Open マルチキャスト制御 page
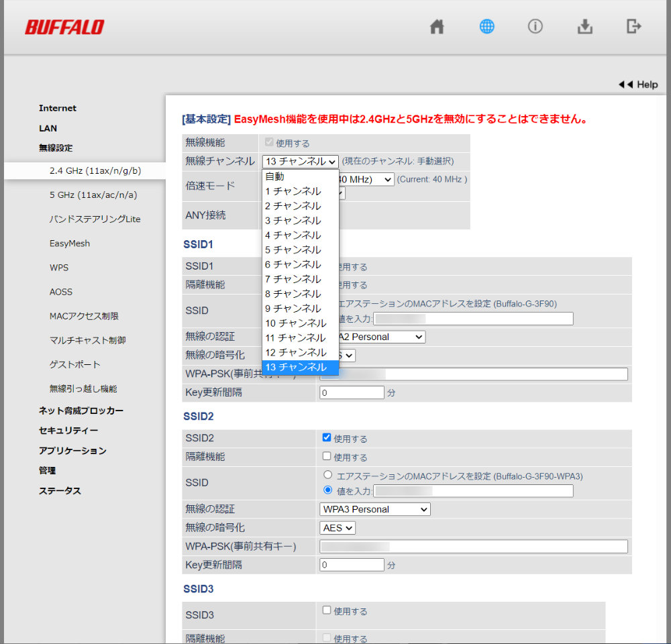This screenshot has height=644, width=671. (x=88, y=341)
